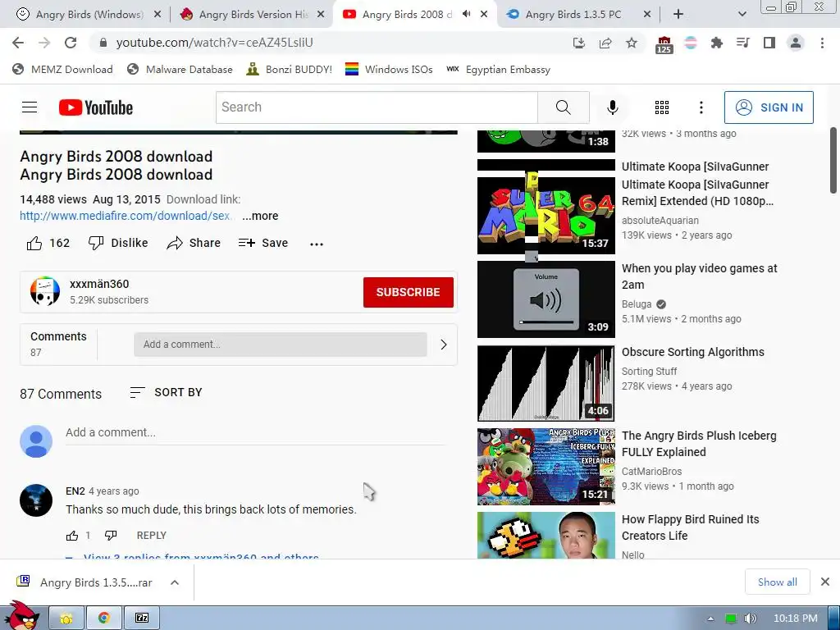Switch to Angry Birds Version History tab

tap(253, 15)
